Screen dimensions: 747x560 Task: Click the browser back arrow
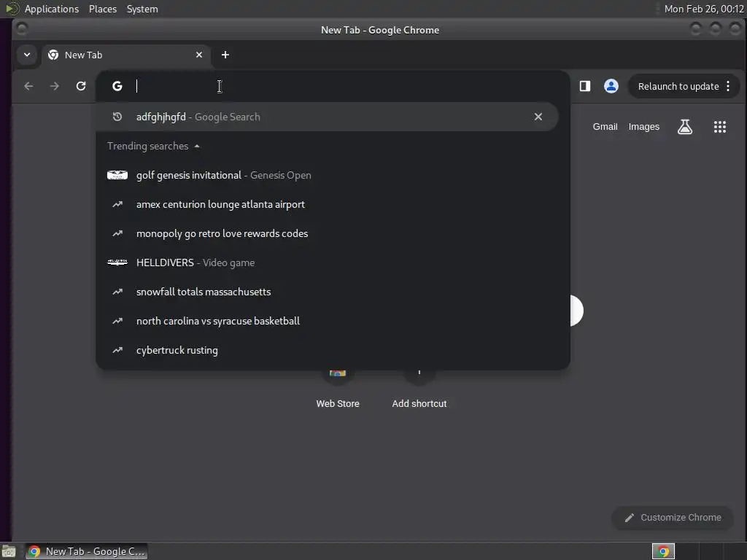(28, 86)
